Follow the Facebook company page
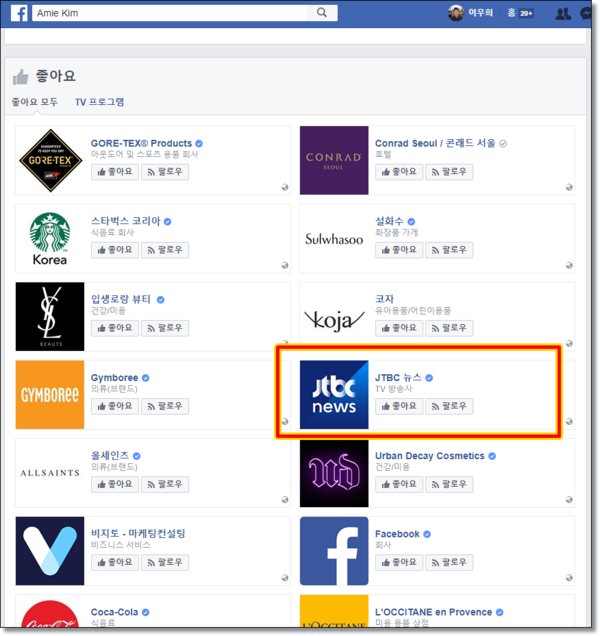This screenshot has height=636, width=600. click(x=449, y=563)
